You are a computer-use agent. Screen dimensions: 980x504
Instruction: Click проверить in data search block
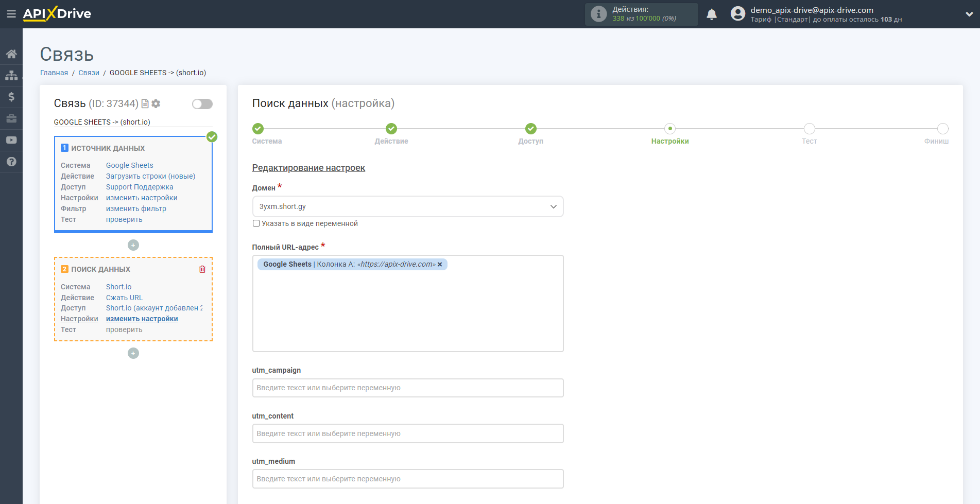124,329
